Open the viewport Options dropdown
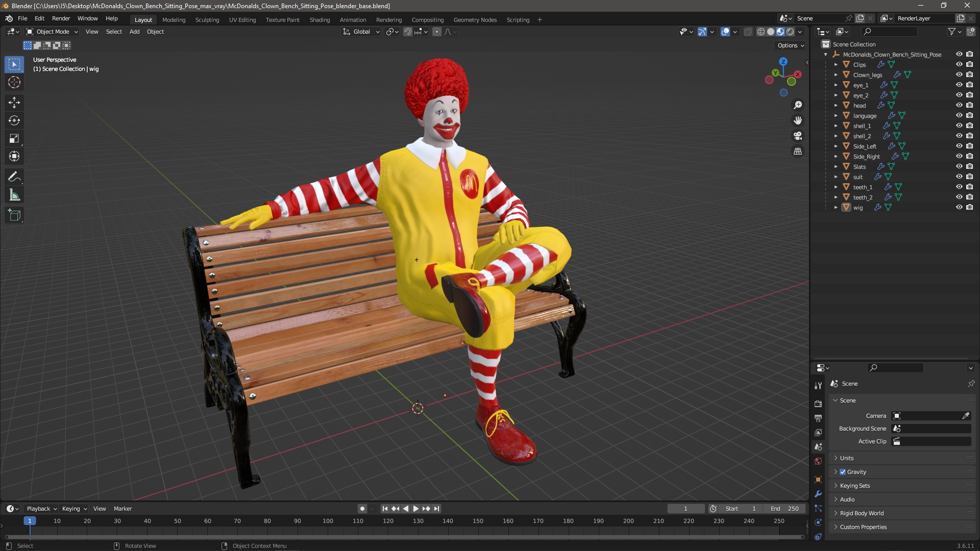The width and height of the screenshot is (980, 551). [791, 45]
